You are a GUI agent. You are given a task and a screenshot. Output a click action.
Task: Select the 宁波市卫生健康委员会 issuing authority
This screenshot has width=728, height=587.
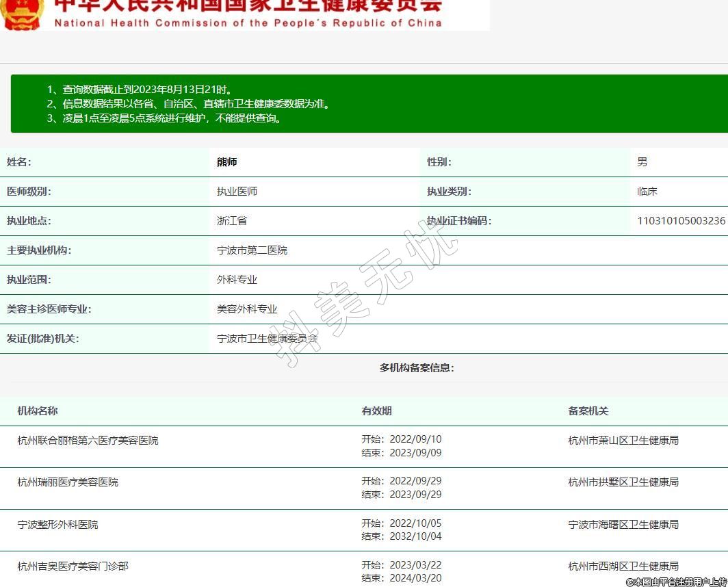click(268, 339)
